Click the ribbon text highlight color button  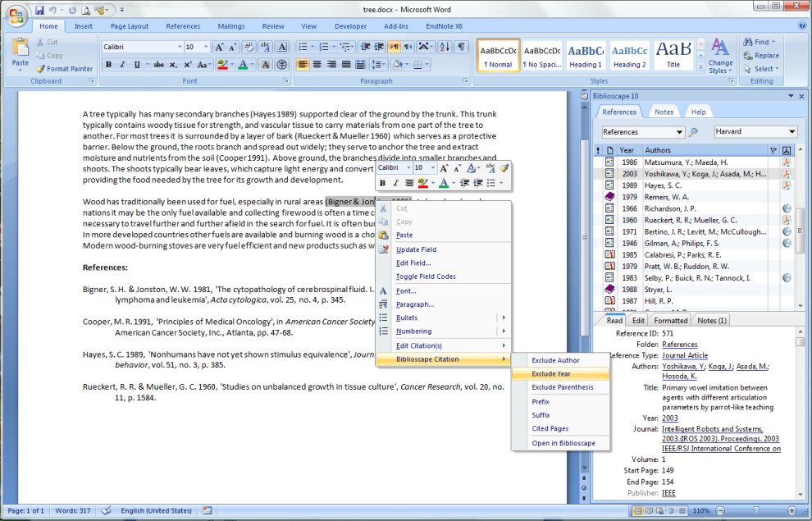[x=222, y=65]
